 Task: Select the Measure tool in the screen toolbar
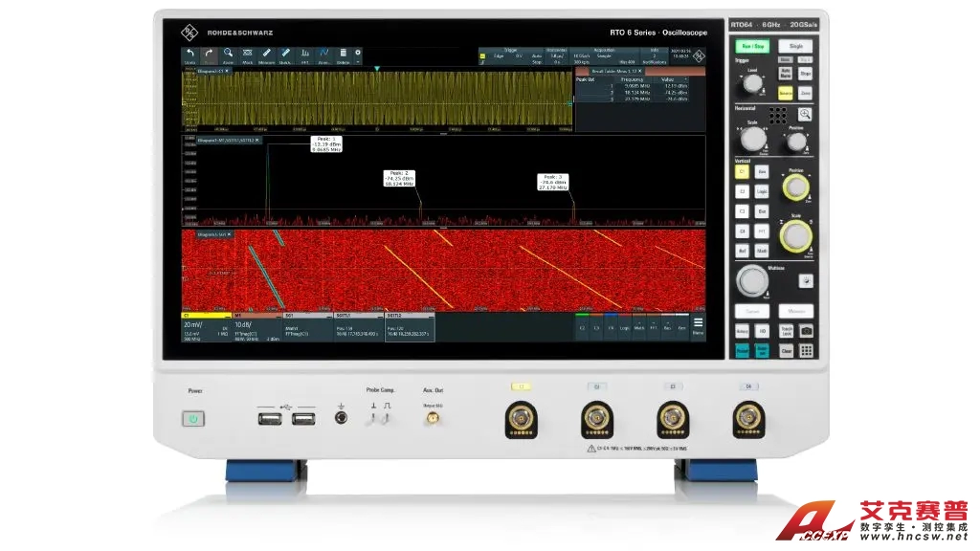(266, 55)
